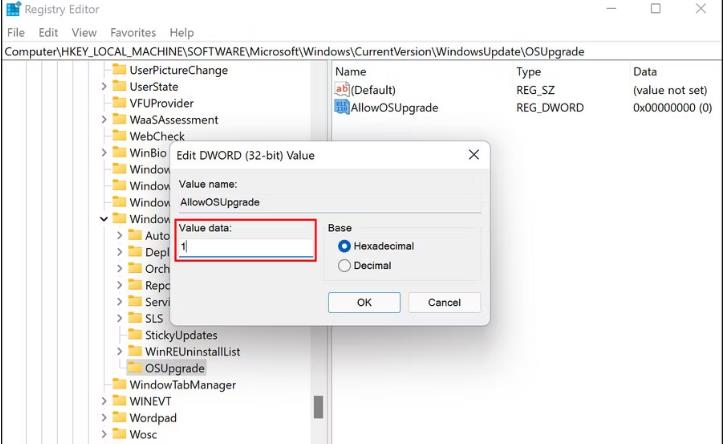This screenshot has height=444, width=724.
Task: Open the View menu
Action: click(84, 33)
